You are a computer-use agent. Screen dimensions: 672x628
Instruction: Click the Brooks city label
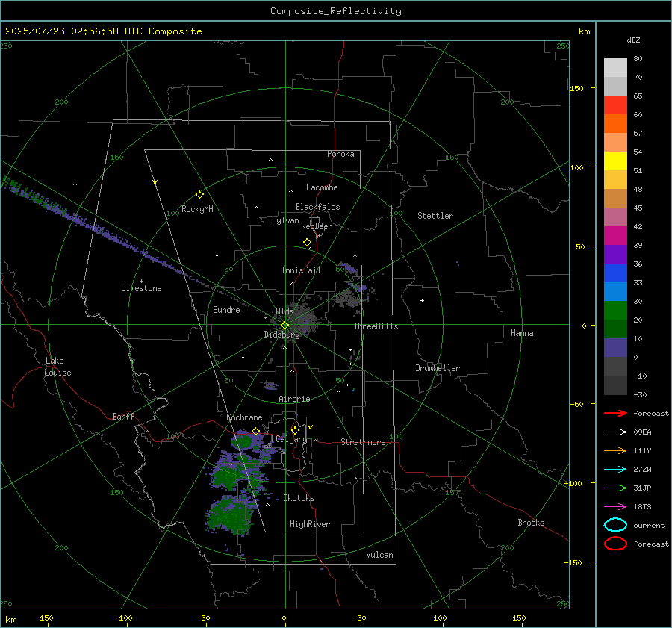click(x=531, y=523)
